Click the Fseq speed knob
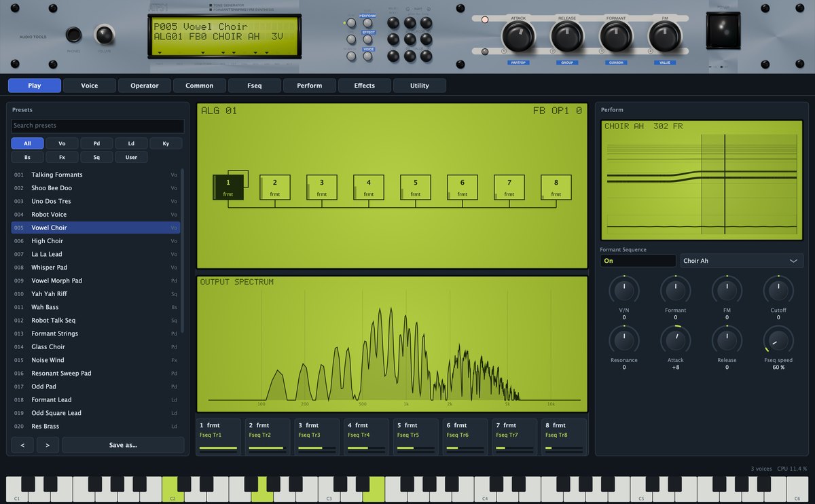This screenshot has width=815, height=504. (x=778, y=339)
